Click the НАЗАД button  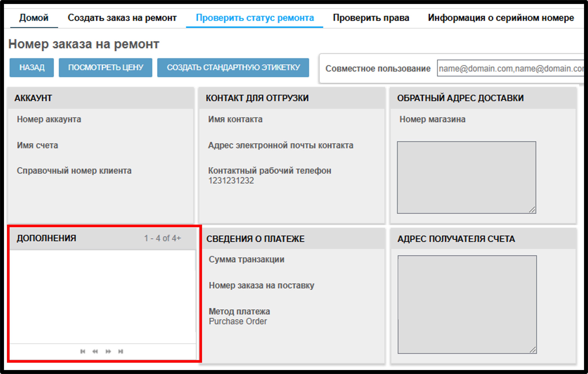32,68
